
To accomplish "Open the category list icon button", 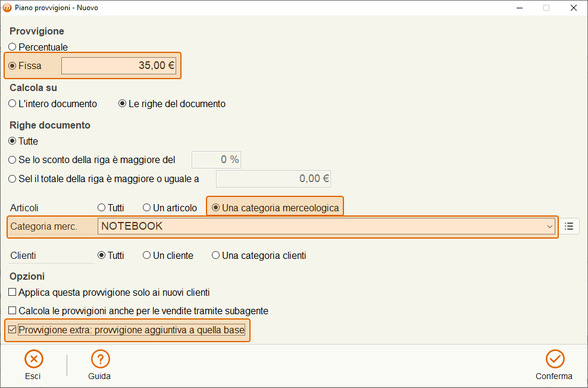I will (x=569, y=226).
